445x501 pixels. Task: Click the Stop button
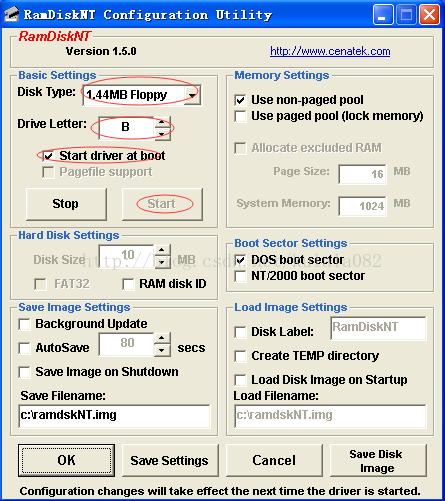click(x=66, y=204)
